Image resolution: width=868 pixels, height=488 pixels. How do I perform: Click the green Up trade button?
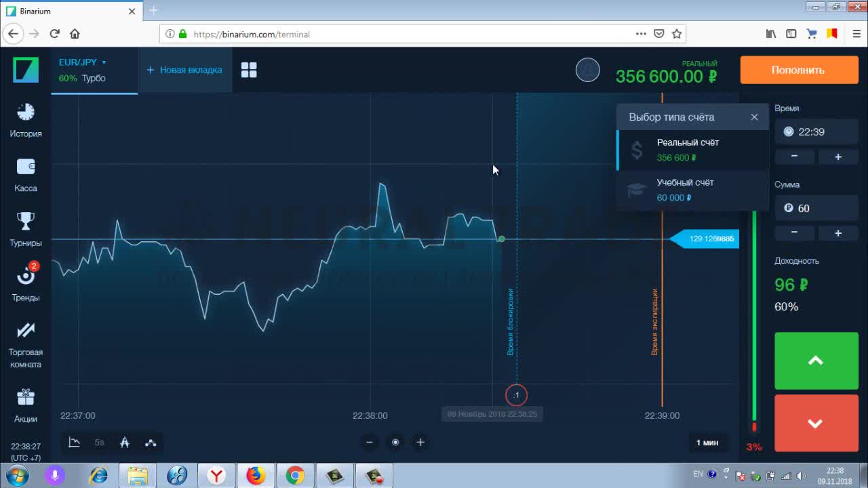(x=816, y=361)
